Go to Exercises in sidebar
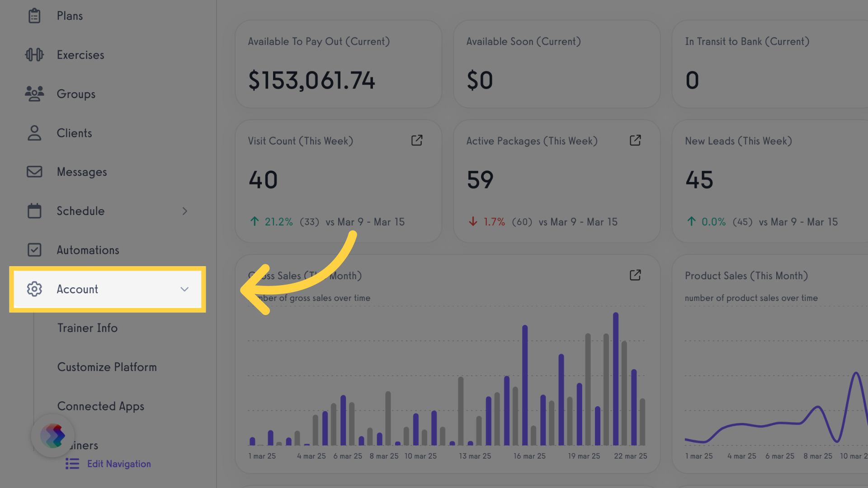The height and width of the screenshot is (488, 868). [80, 55]
